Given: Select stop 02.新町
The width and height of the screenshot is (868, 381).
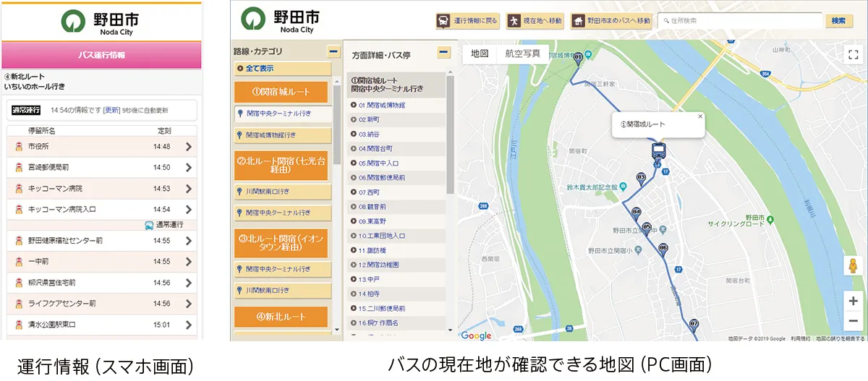Looking at the screenshot, I should point(396,120).
